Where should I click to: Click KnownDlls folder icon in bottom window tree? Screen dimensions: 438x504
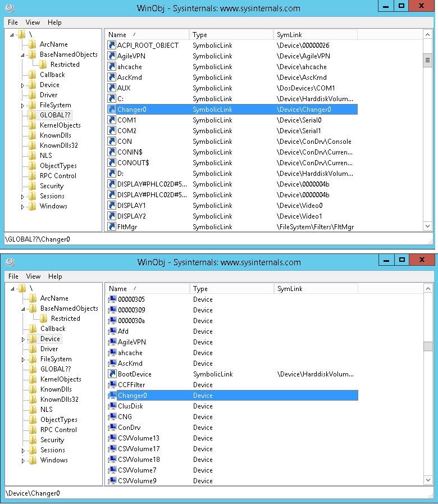(33, 389)
